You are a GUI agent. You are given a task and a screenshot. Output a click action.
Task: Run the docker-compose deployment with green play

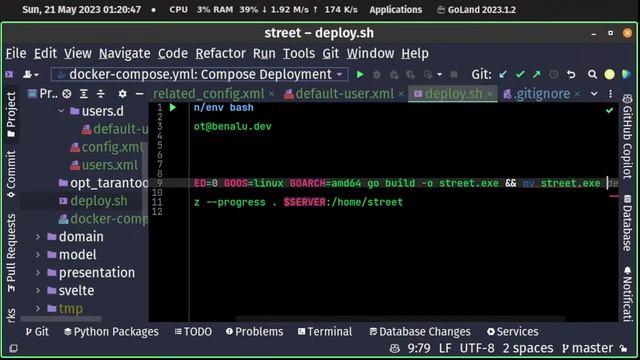(x=360, y=75)
